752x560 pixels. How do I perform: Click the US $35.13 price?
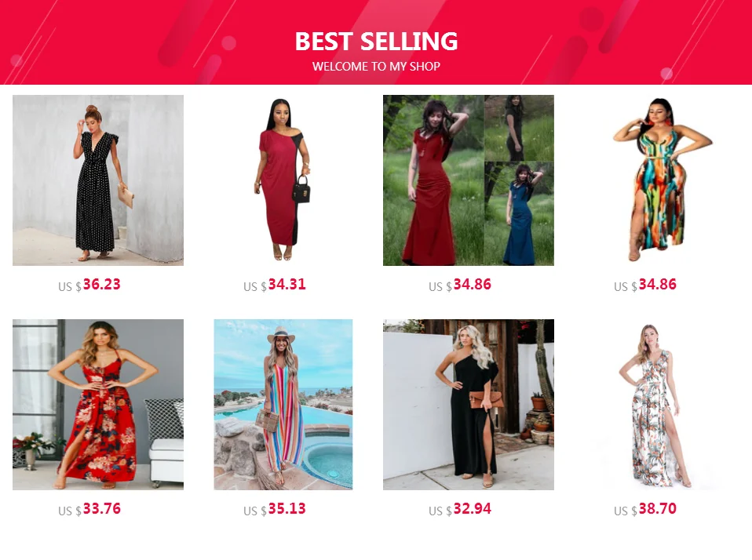pyautogui.click(x=275, y=509)
